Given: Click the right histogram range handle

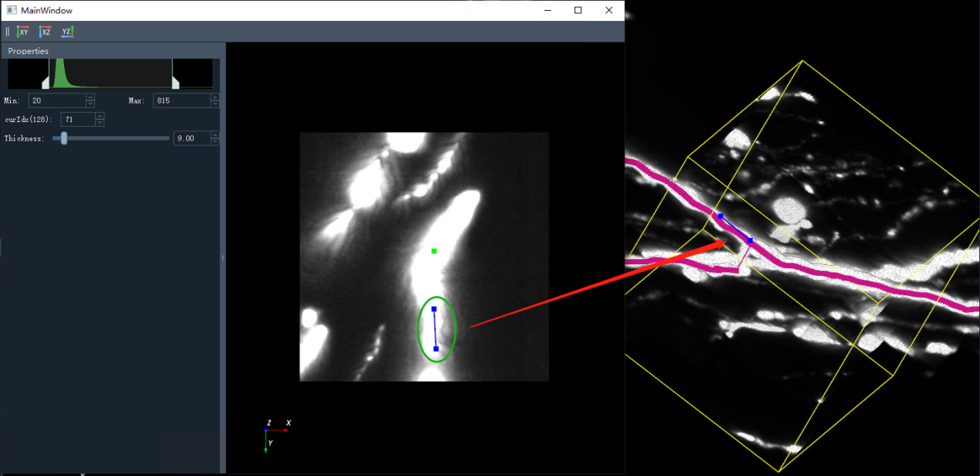Looking at the screenshot, I should point(175,83).
